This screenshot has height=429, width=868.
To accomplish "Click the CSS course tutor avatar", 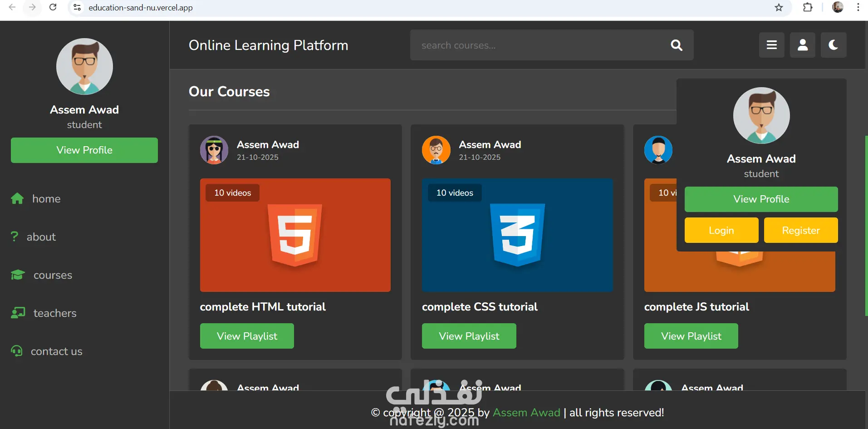I will (436, 150).
